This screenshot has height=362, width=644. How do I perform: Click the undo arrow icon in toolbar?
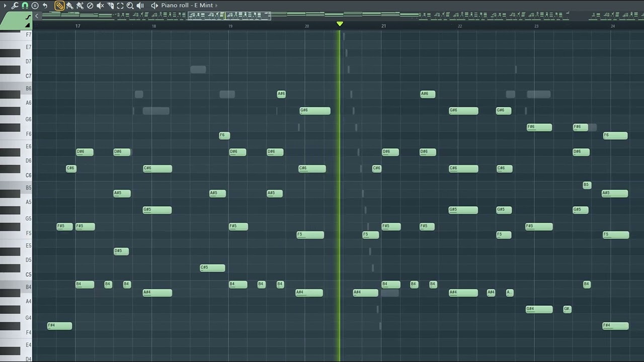click(x=45, y=6)
